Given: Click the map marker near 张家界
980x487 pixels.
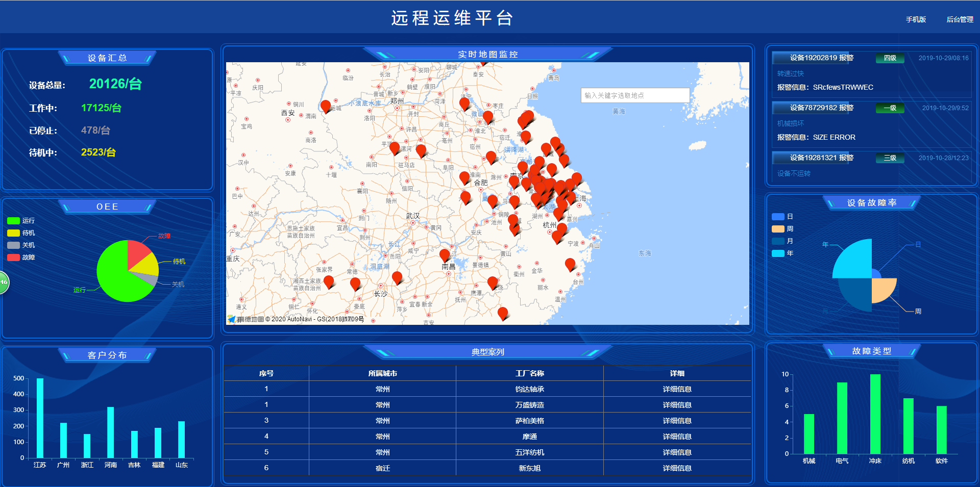Looking at the screenshot, I should (329, 281).
